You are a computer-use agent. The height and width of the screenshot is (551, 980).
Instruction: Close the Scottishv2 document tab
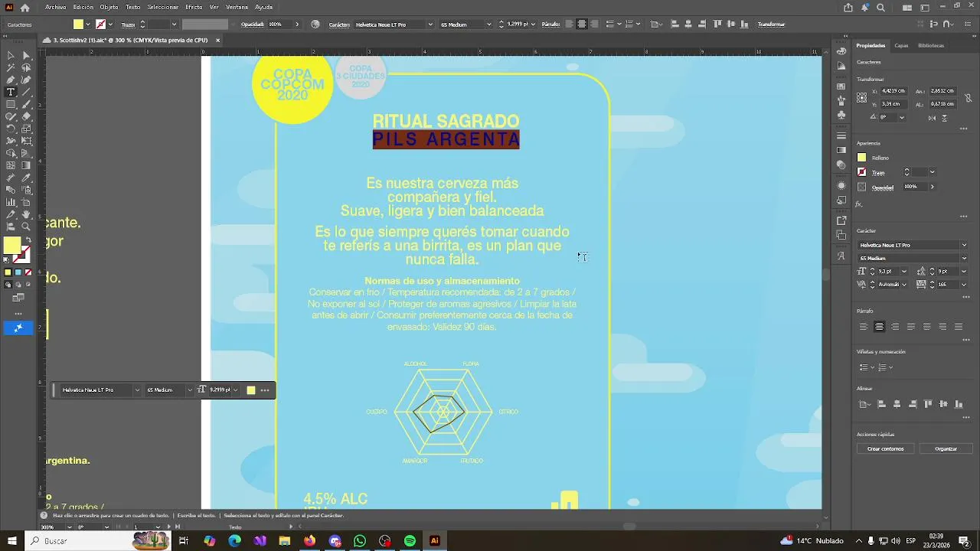pyautogui.click(x=217, y=40)
